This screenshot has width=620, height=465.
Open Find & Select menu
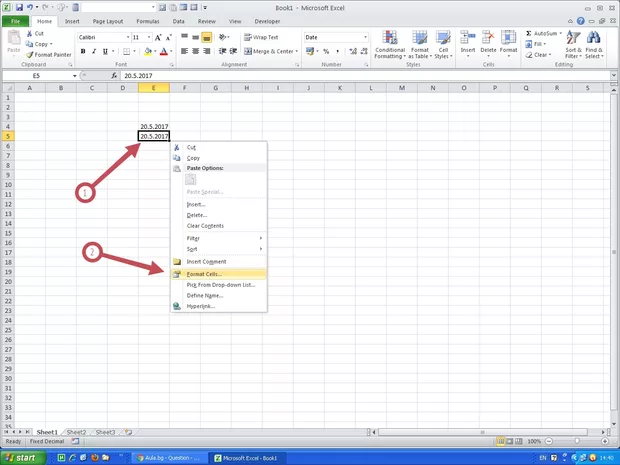click(594, 44)
